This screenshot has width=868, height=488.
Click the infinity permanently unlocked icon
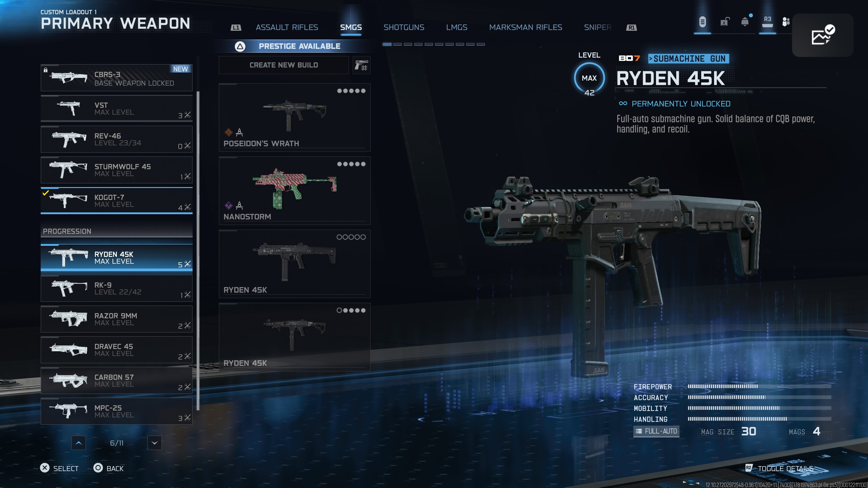(x=623, y=103)
